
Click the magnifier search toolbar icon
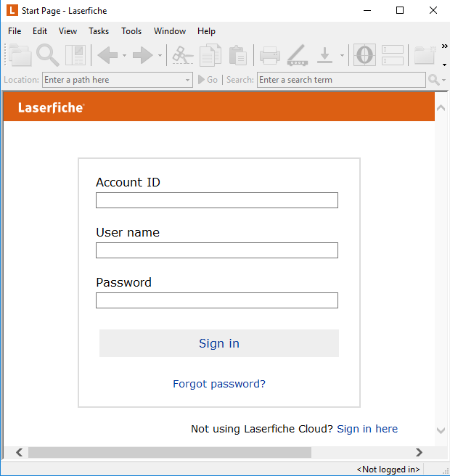(x=48, y=55)
